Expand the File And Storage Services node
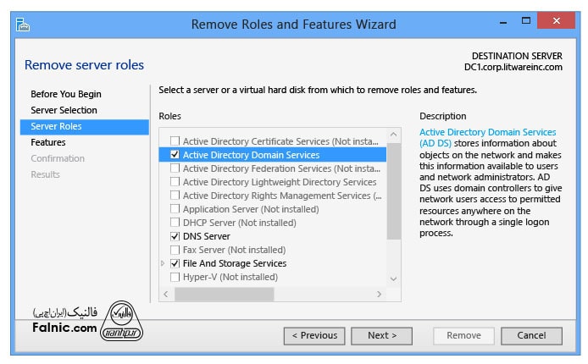The image size is (588, 364). point(163,263)
